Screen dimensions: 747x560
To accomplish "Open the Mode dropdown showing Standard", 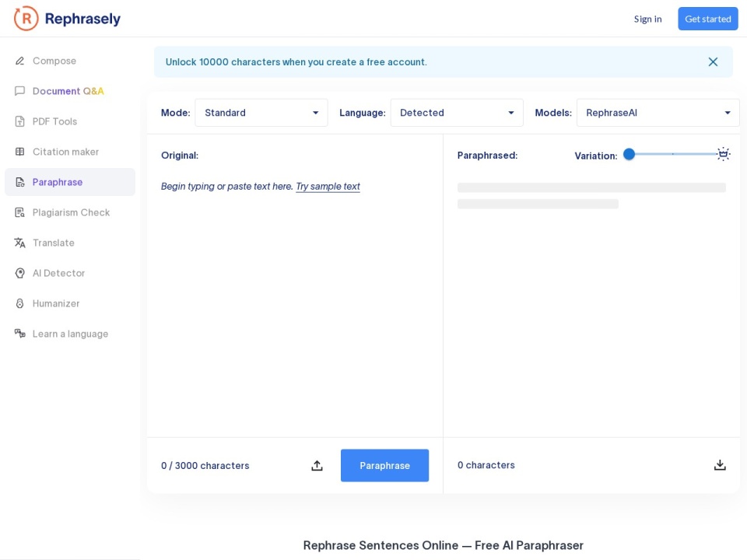I will 261,113.
